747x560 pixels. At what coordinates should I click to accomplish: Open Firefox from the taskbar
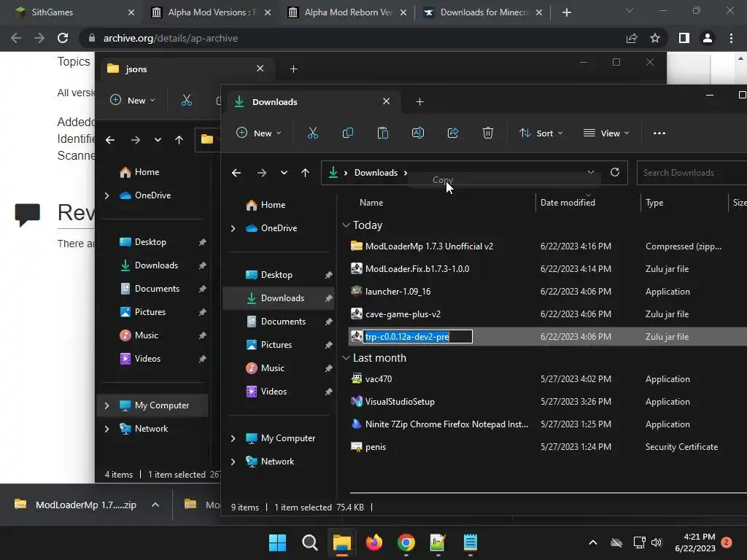(x=374, y=542)
